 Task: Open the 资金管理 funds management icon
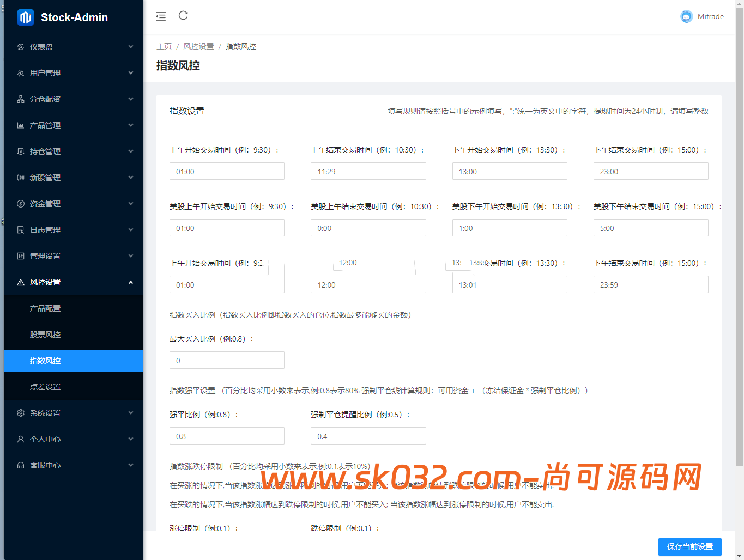click(21, 204)
